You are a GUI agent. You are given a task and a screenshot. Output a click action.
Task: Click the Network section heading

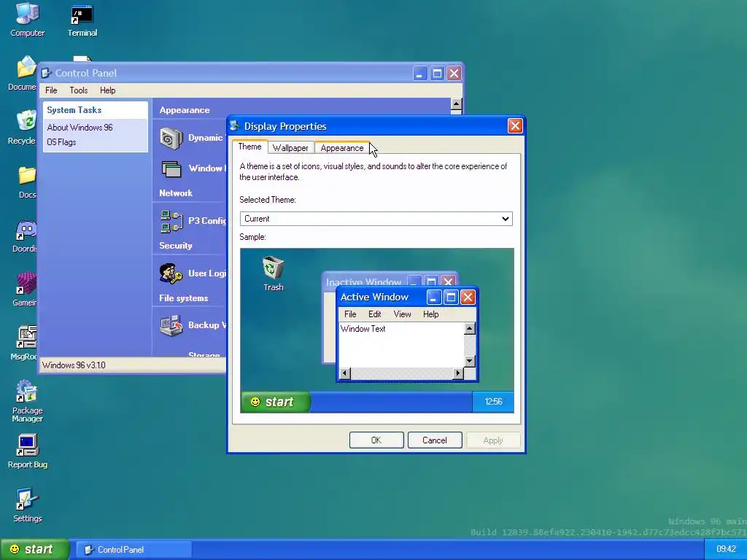(x=176, y=193)
